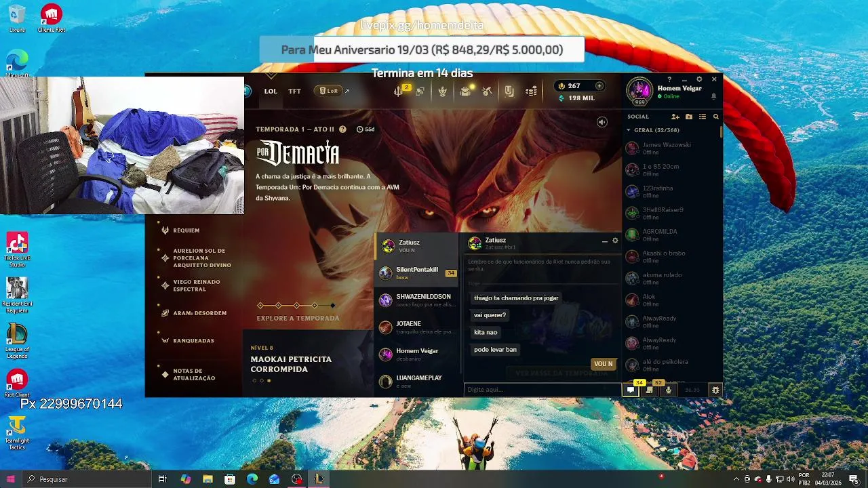Click the plus button to buy RP
The width and height of the screenshot is (868, 488).
(599, 86)
